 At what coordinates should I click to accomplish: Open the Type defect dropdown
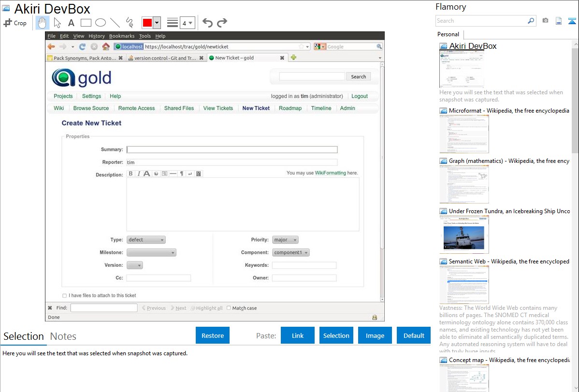(146, 240)
